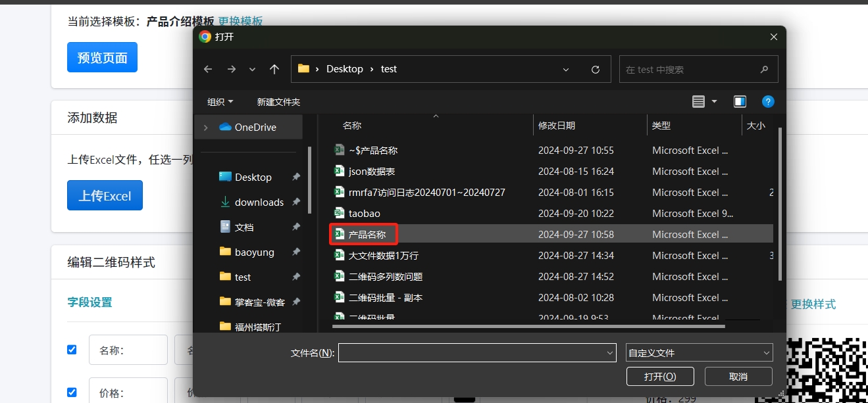Click the search magnifier icon
Viewport: 868px width, 403px height.
coord(764,69)
